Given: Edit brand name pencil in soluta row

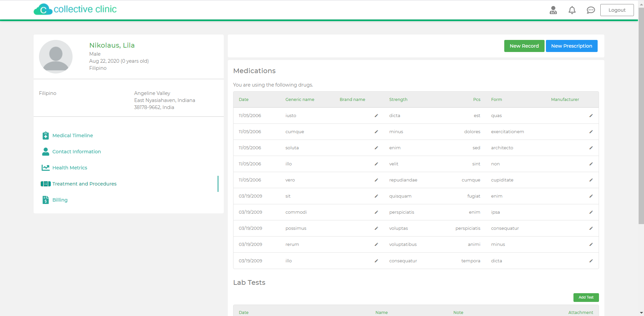Looking at the screenshot, I should [x=376, y=148].
